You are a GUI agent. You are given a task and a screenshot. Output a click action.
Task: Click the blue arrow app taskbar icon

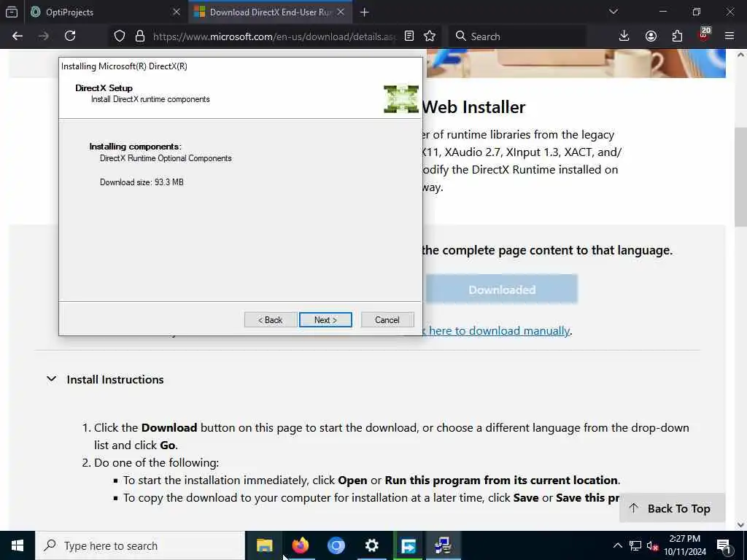tap(408, 545)
